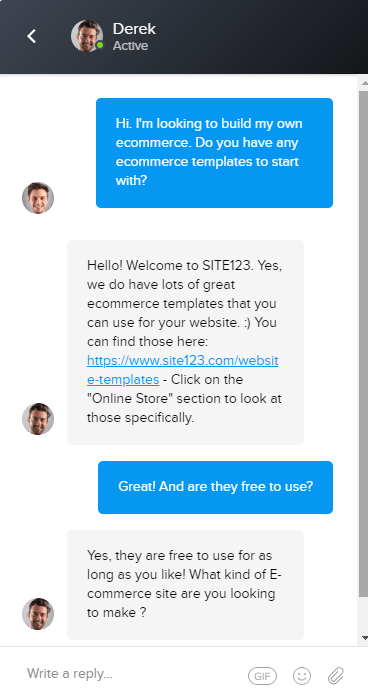Click the 'Hello! Welcome to SITE123' message bubble
This screenshot has width=368, height=700.
pos(185,342)
